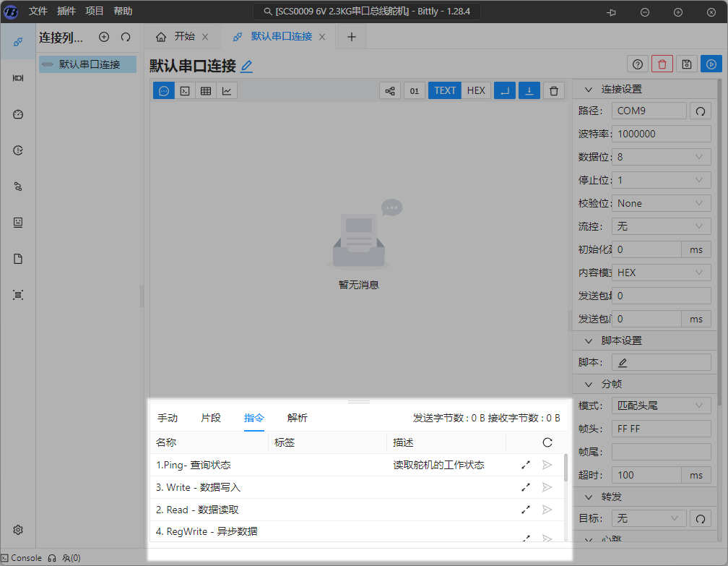
Task: Select 默认串口连接 in the connection list
Action: pyautogui.click(x=87, y=64)
